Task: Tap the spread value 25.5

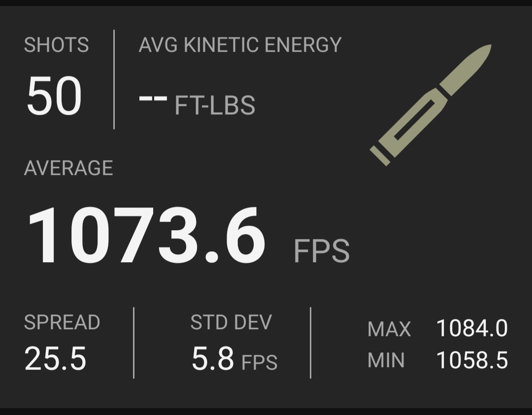Action: 55,358
